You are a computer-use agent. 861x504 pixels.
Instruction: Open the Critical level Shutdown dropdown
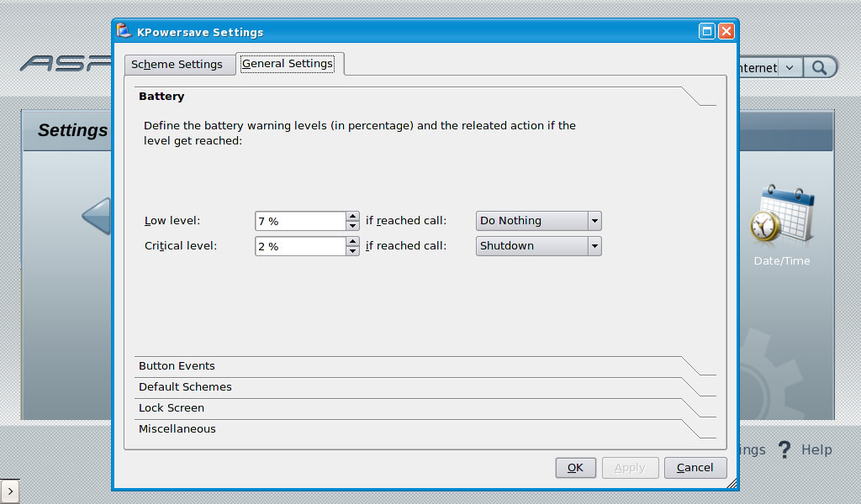point(539,245)
